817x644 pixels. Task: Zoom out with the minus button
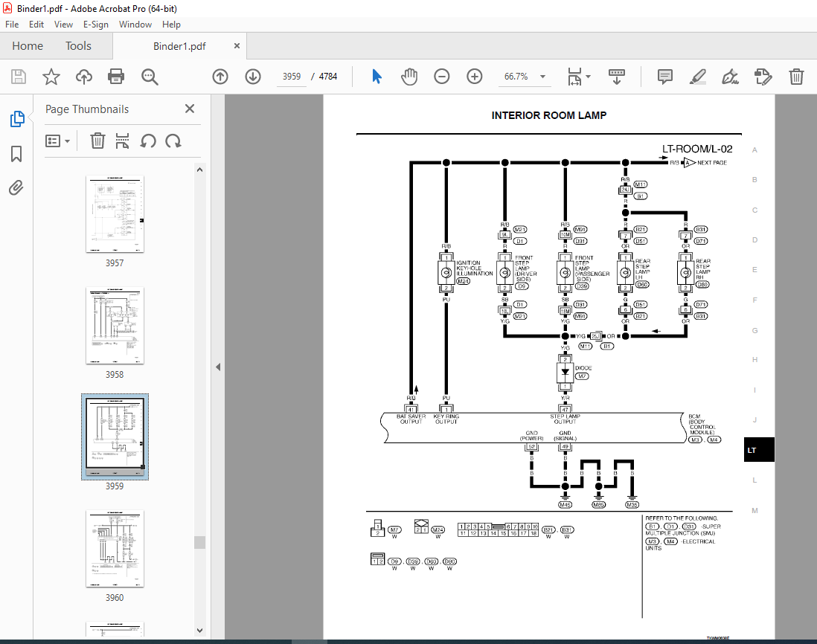(x=442, y=77)
